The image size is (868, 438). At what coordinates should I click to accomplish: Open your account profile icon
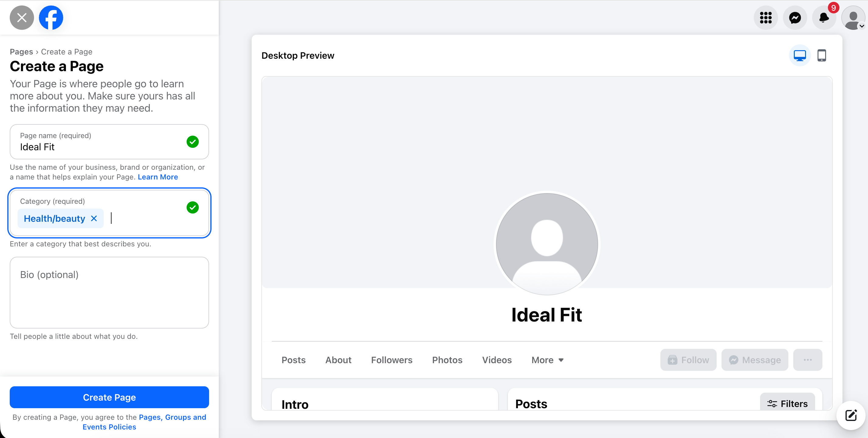click(x=852, y=17)
